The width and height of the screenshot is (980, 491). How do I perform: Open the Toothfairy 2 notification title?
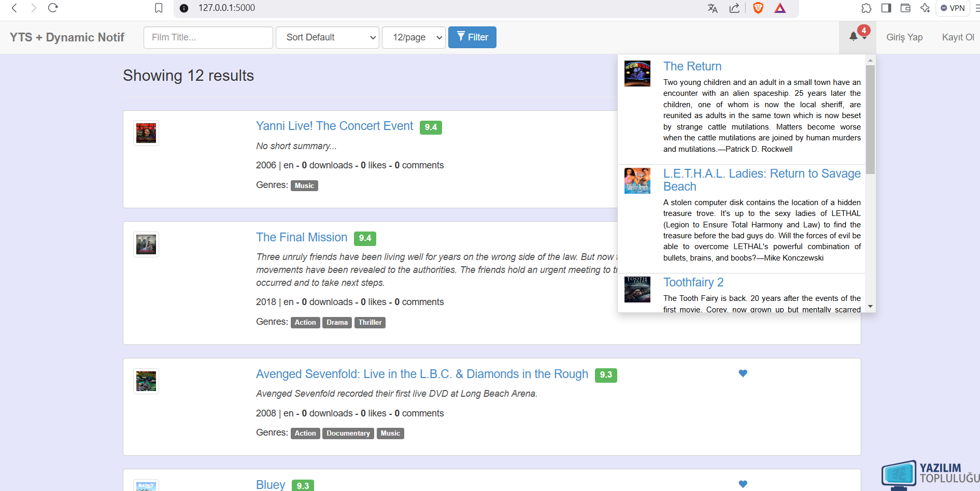coord(693,282)
